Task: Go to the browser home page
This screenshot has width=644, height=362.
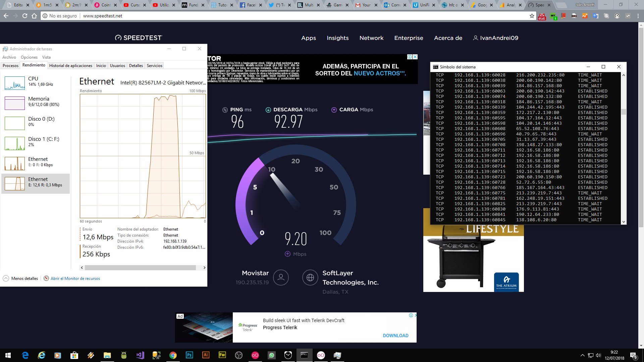Action: [x=34, y=16]
